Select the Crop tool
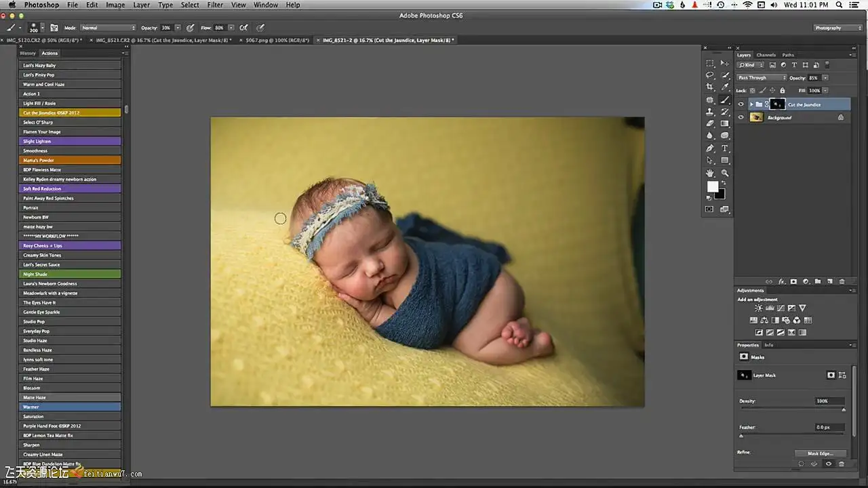The height and width of the screenshot is (488, 868). tap(710, 87)
